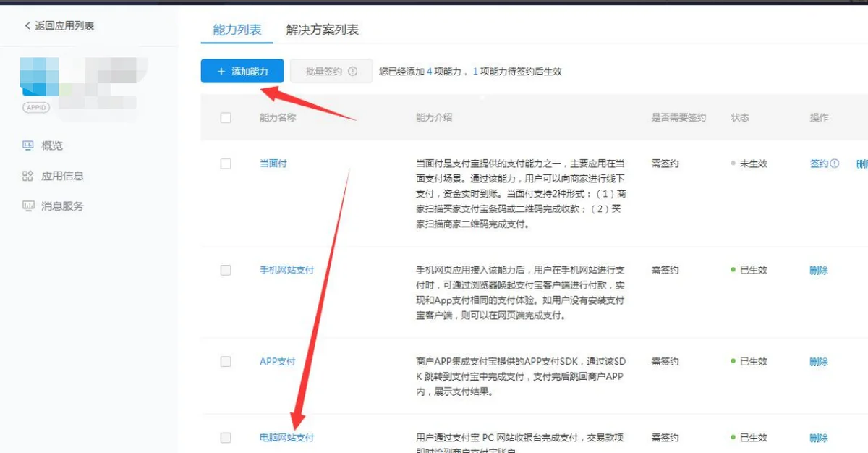Click 已生效 status in the 电脑网站支付 row

point(749,438)
